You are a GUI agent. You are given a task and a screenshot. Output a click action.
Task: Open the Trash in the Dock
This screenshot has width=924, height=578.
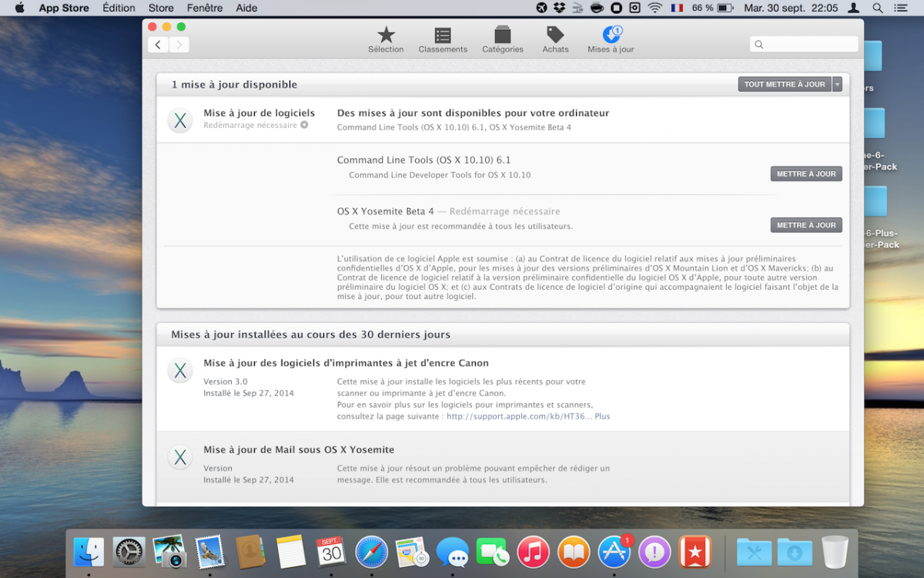[835, 552]
